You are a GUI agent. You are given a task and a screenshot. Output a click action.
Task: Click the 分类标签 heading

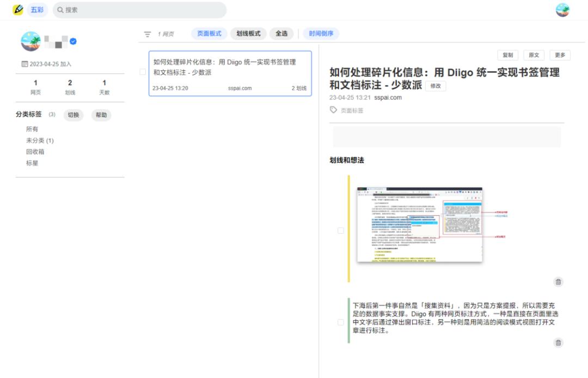28,114
